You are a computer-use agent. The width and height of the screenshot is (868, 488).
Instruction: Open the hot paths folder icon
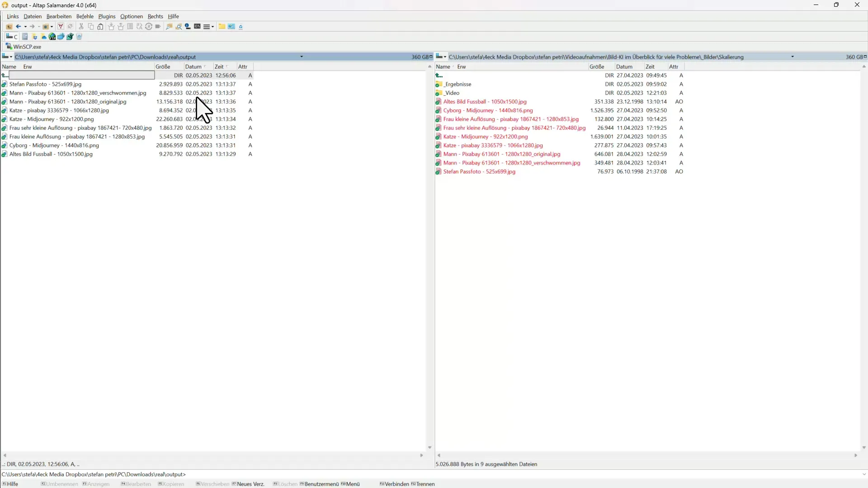46,27
